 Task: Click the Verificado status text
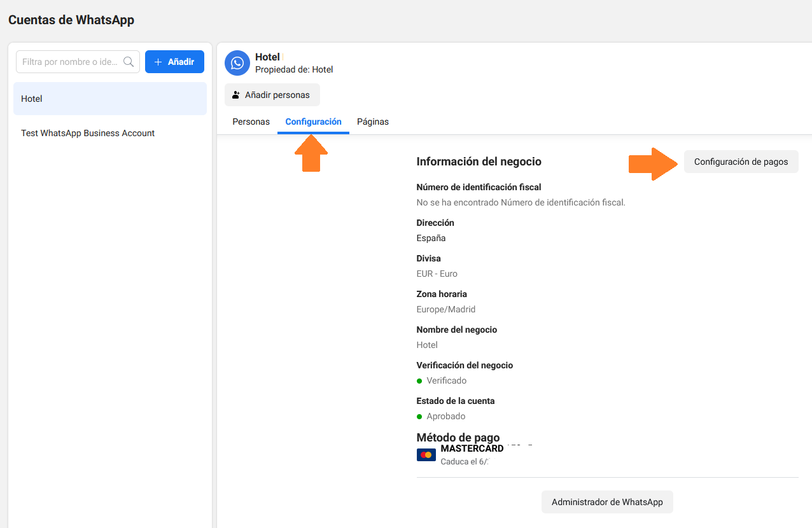[x=446, y=380]
